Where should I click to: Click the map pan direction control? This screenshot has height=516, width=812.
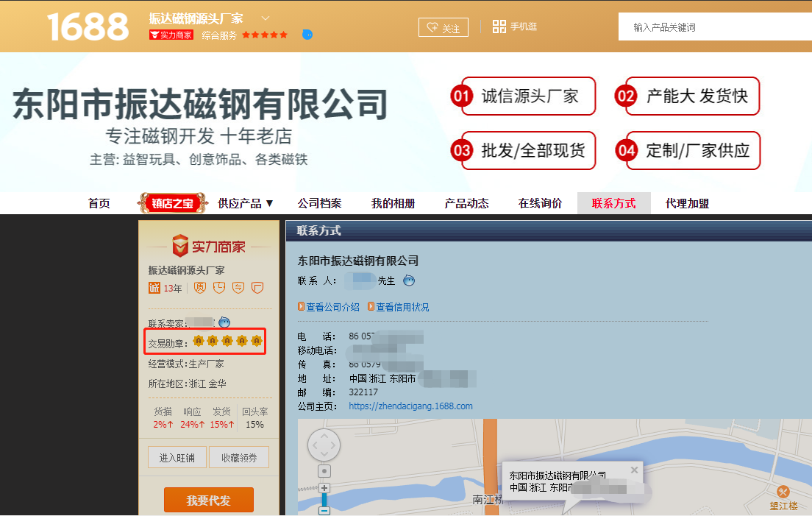coord(324,445)
